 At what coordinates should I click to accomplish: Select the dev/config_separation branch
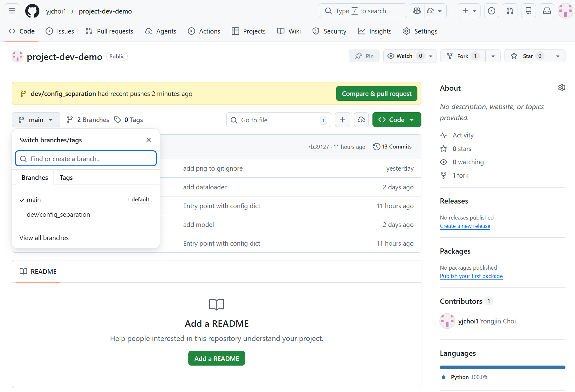tap(58, 215)
